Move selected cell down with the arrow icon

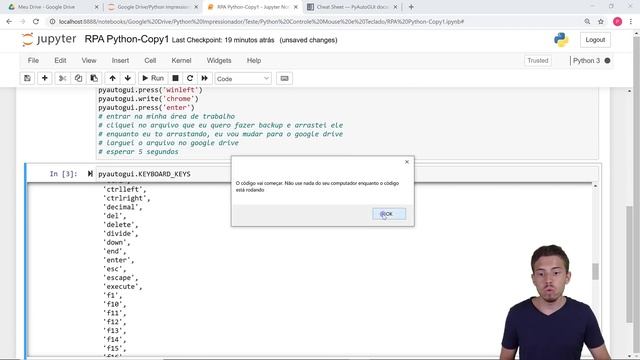tap(128, 78)
